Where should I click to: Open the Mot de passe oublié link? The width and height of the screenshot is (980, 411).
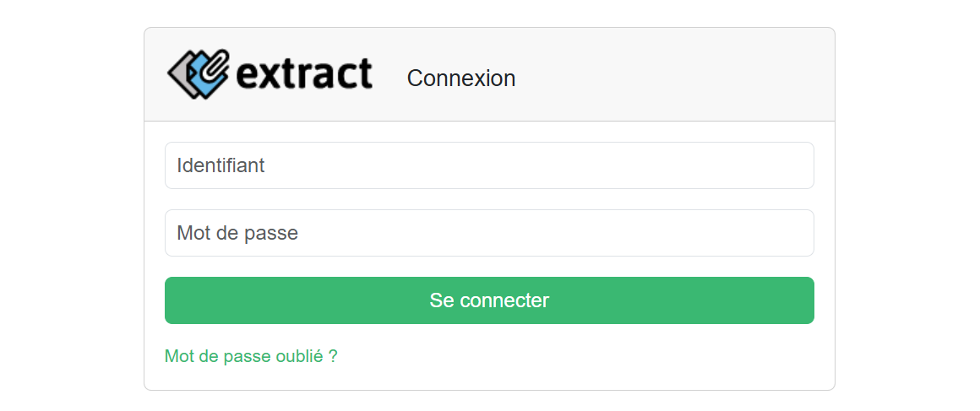click(x=251, y=357)
